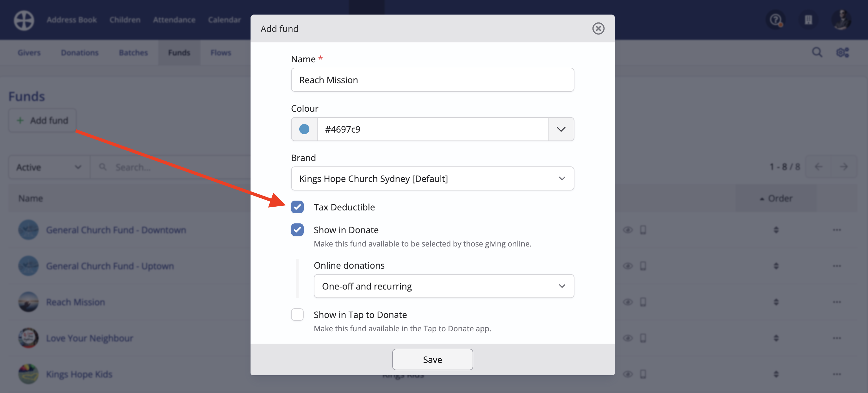The width and height of the screenshot is (868, 393).
Task: Click reorder handle for Kings Hope Kids row
Action: (x=776, y=374)
